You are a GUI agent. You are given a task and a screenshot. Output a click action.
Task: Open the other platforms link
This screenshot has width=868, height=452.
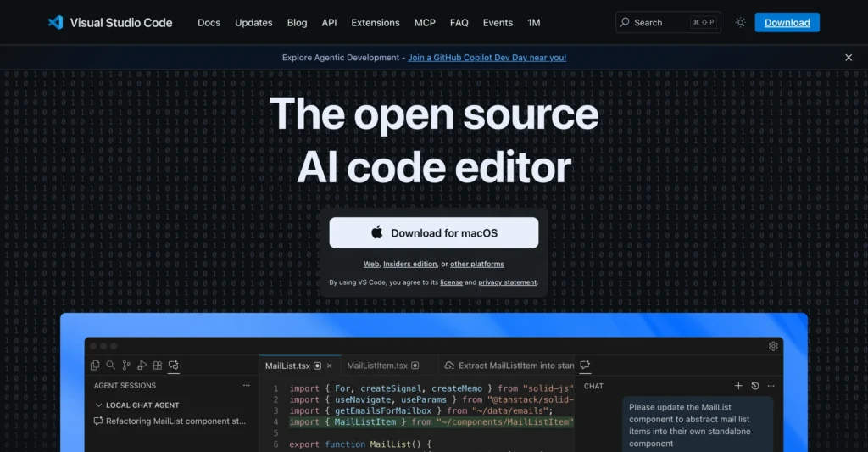click(477, 265)
